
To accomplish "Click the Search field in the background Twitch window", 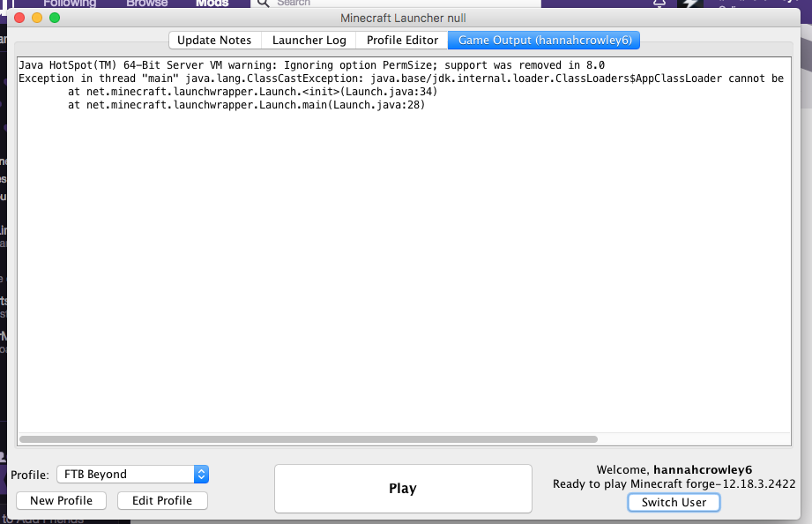I will [x=396, y=4].
